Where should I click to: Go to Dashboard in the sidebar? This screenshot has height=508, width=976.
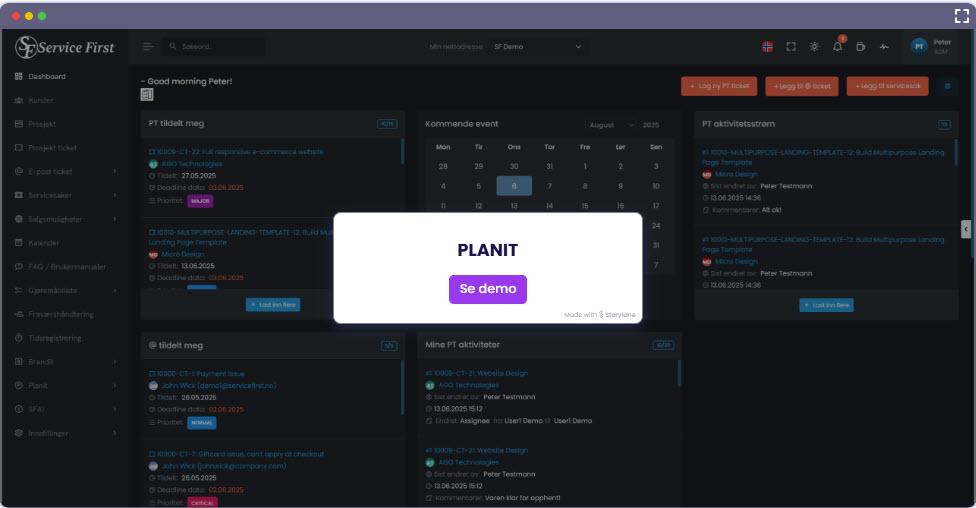click(x=47, y=77)
